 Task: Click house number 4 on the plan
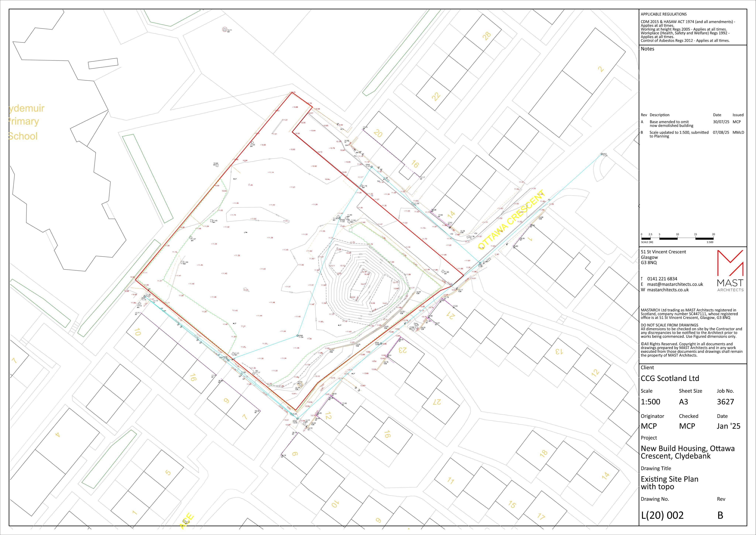coord(58,435)
